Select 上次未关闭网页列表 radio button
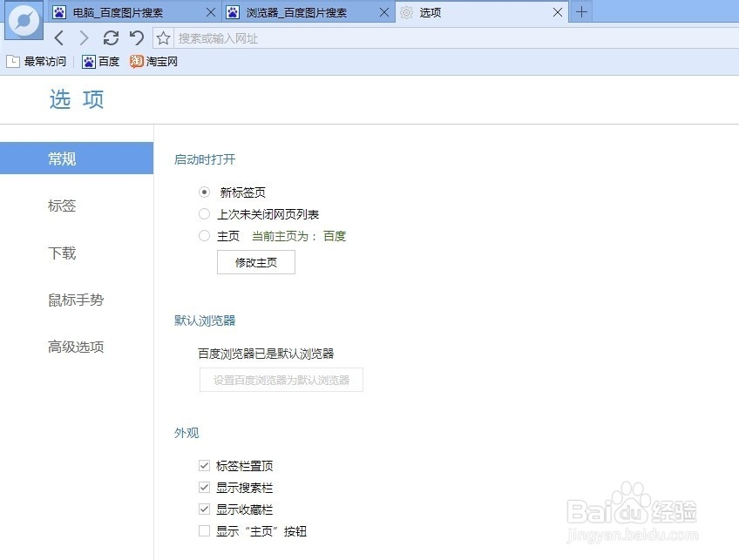This screenshot has width=739, height=560. pos(204,214)
